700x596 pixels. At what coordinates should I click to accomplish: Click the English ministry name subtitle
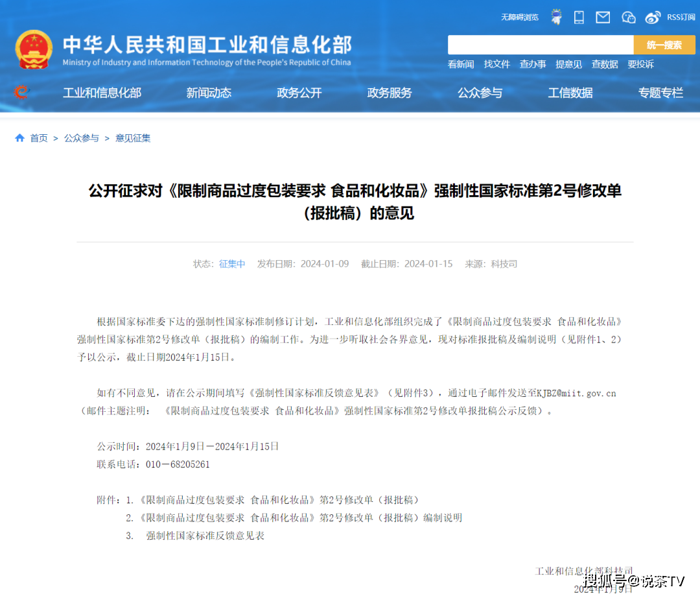(207, 62)
